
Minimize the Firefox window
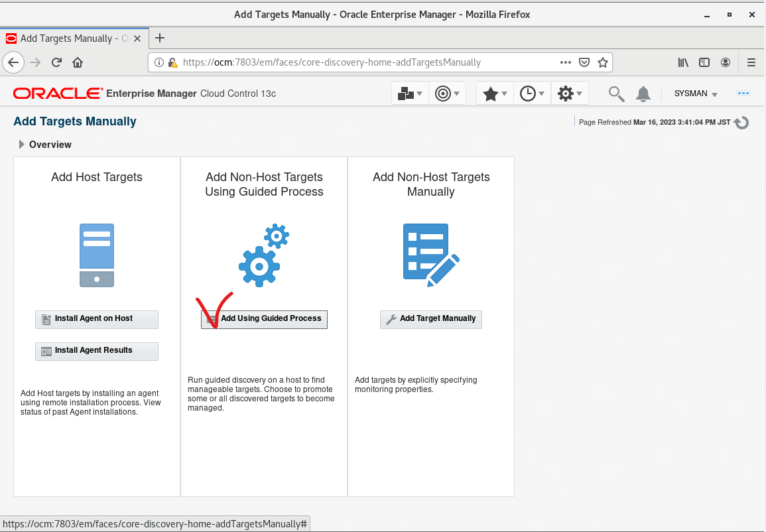[x=706, y=15]
